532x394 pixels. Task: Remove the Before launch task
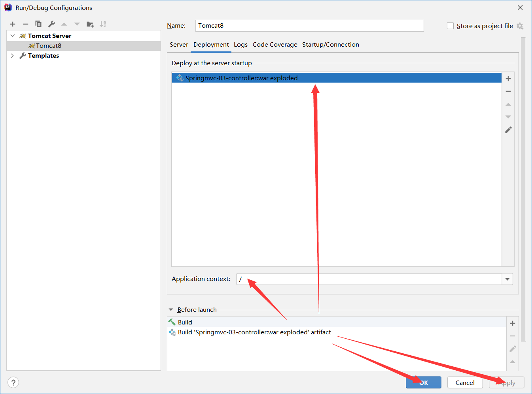pos(513,336)
